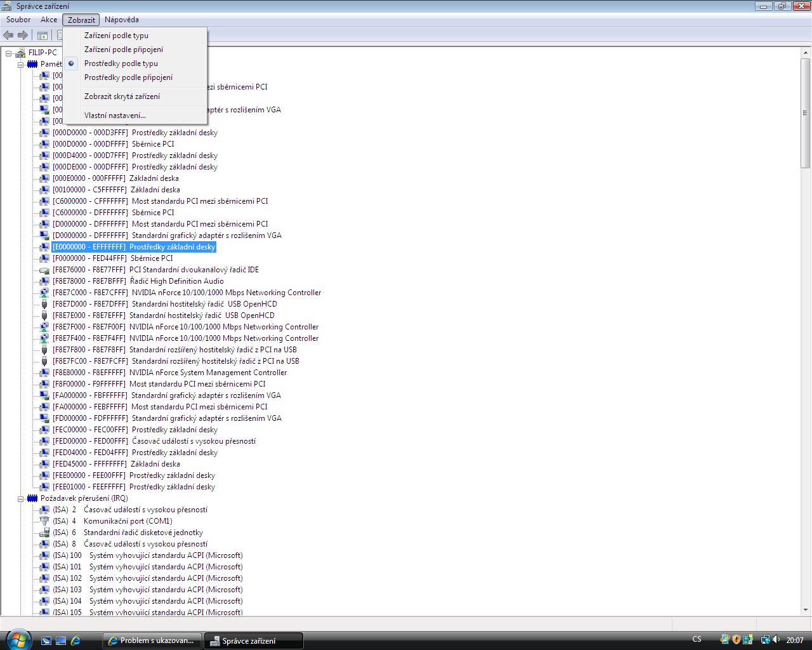Viewport: 812px width, 650px height.
Task: Click the scrollbar down arrow
Action: click(806, 609)
